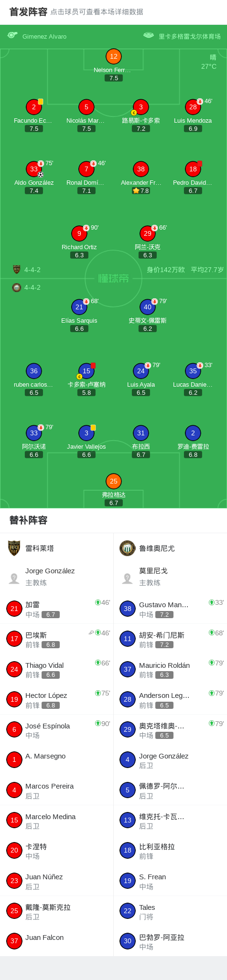Select Pedro David… number 18 red-carded player
This screenshot has width=227, height=980.
[x=193, y=169]
